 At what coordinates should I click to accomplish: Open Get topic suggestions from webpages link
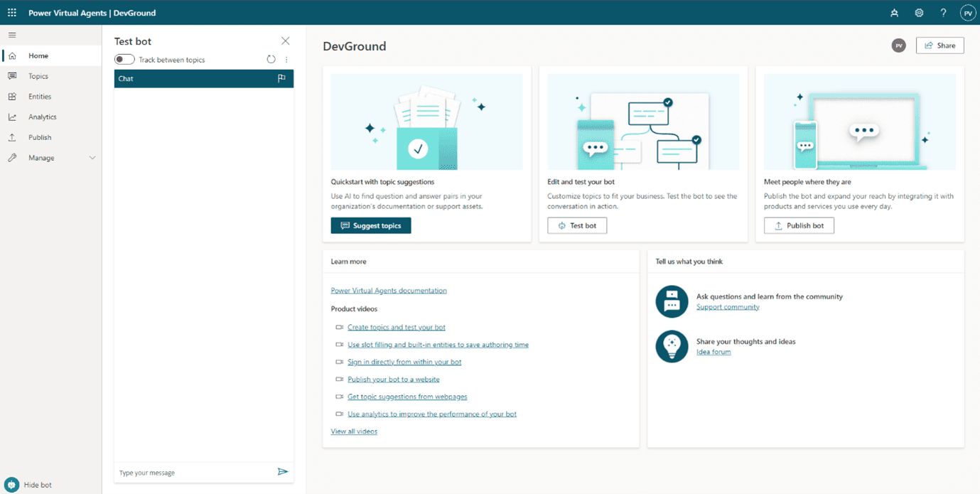(407, 397)
